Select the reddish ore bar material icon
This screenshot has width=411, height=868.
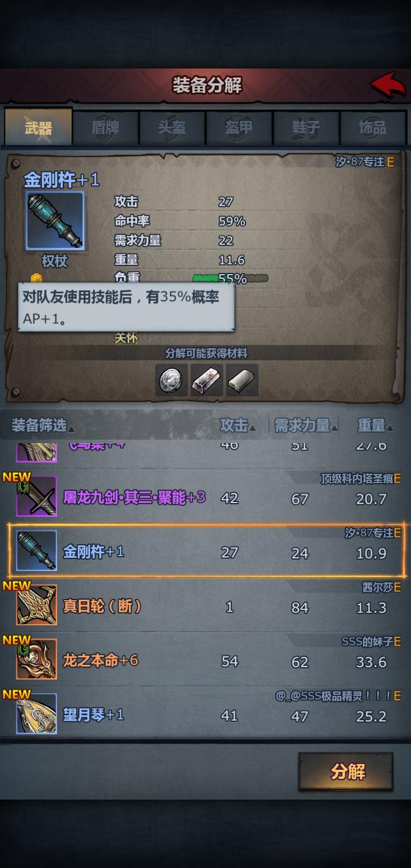(207, 380)
